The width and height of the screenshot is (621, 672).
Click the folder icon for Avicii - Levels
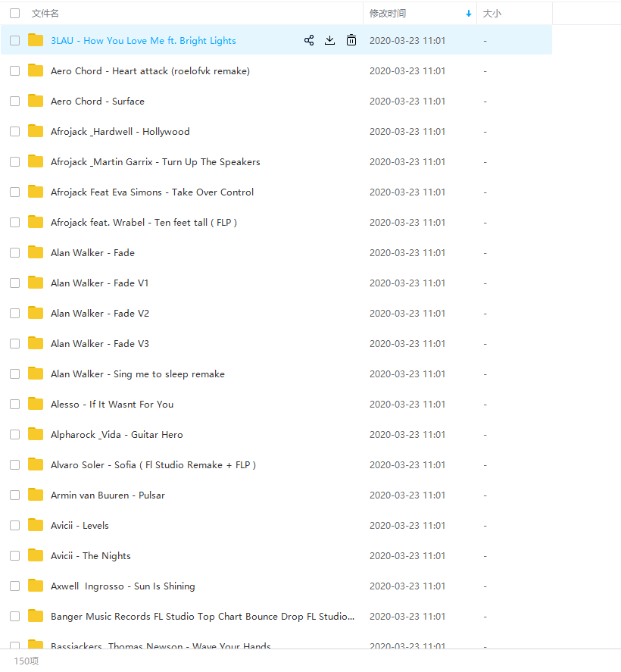pyautogui.click(x=36, y=525)
